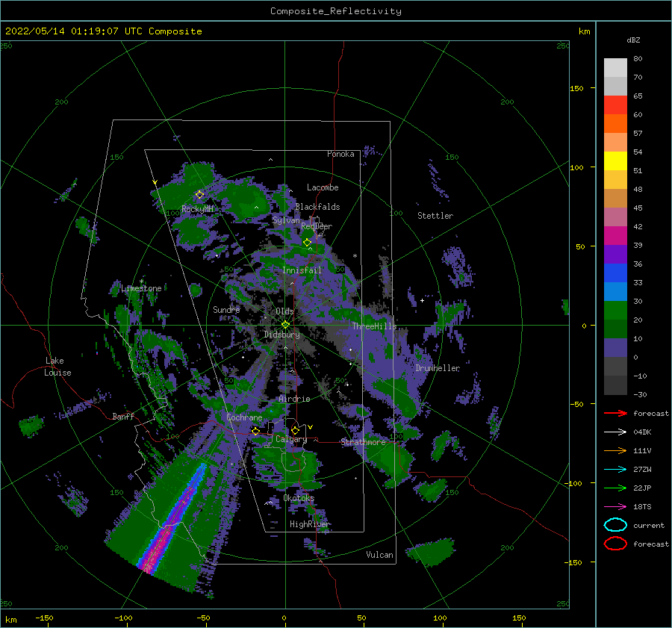Click the magenta 18TS arrow icon
The width and height of the screenshot is (672, 628).
click(615, 507)
